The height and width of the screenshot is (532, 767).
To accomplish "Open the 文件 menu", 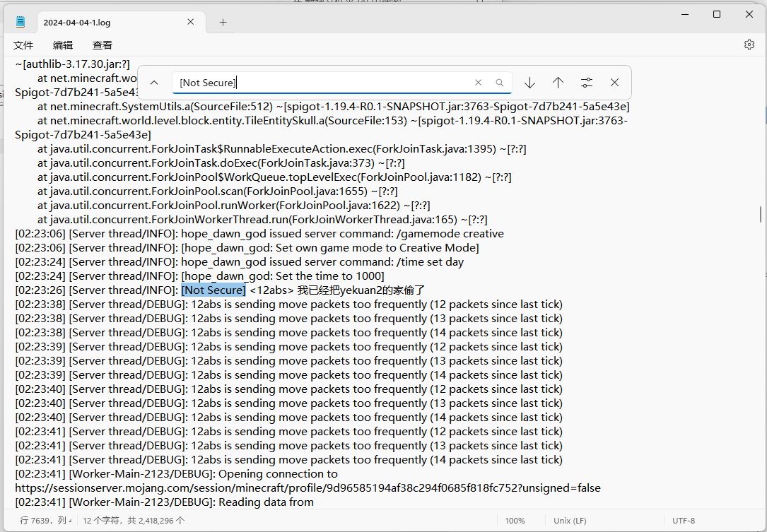I will pos(23,45).
